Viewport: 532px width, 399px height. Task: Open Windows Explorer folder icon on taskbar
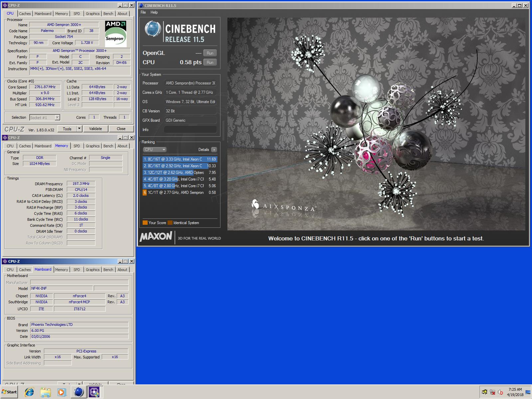pyautogui.click(x=45, y=392)
